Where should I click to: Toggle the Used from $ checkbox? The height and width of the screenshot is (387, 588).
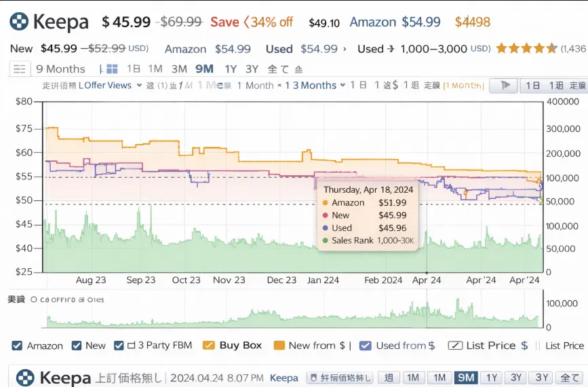[x=366, y=346]
